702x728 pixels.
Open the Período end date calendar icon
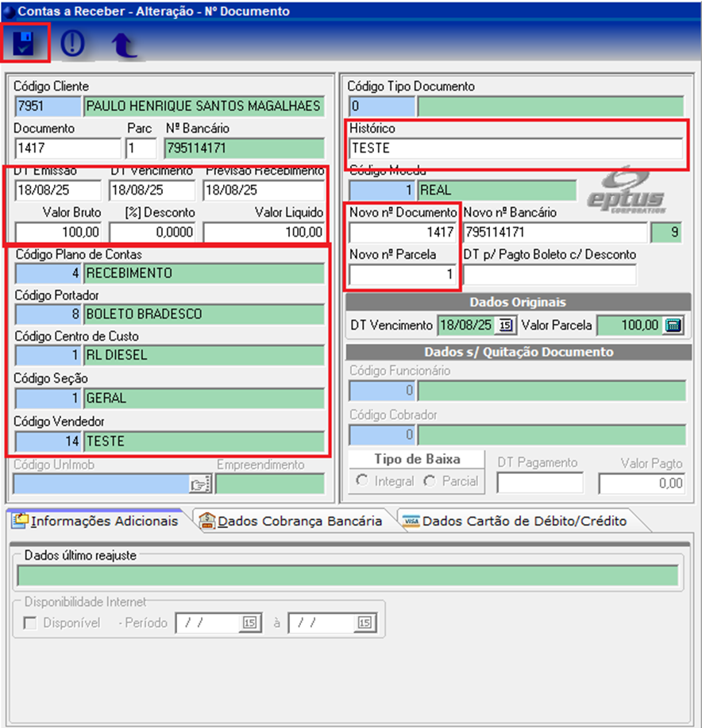[364, 623]
